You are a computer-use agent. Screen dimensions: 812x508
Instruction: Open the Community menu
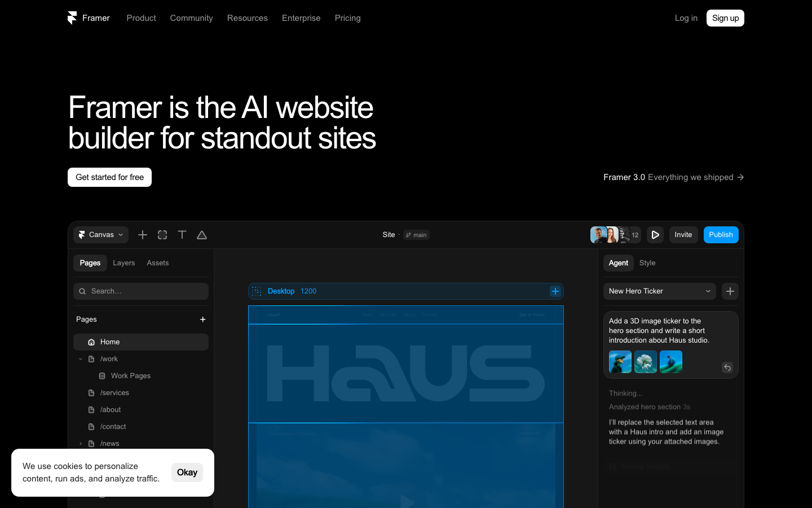tap(192, 18)
